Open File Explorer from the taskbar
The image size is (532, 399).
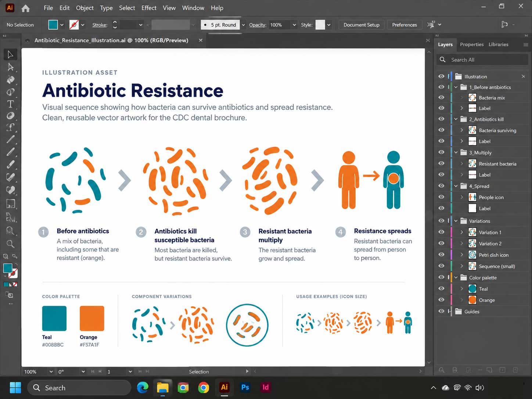pyautogui.click(x=163, y=387)
